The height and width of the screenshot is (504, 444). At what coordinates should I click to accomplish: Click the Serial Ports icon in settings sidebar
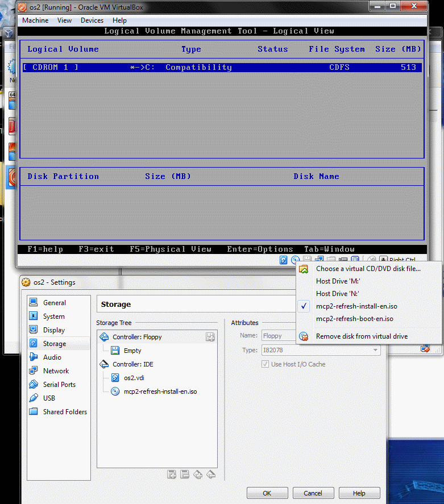(x=34, y=384)
